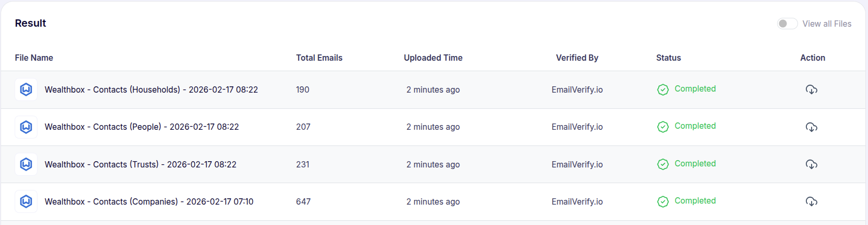Image resolution: width=868 pixels, height=225 pixels.
Task: Click the Uploaded Time column header
Action: click(433, 58)
